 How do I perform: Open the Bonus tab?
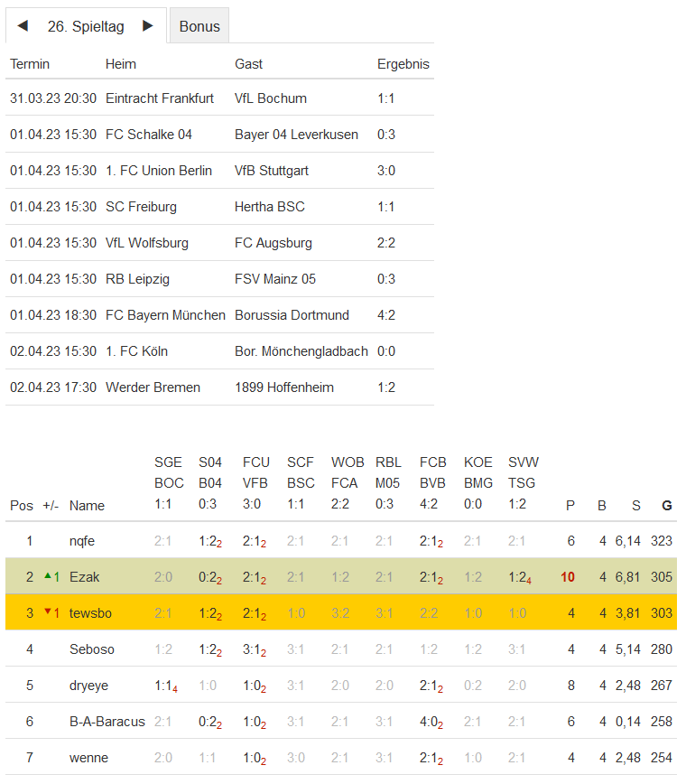[x=199, y=26]
